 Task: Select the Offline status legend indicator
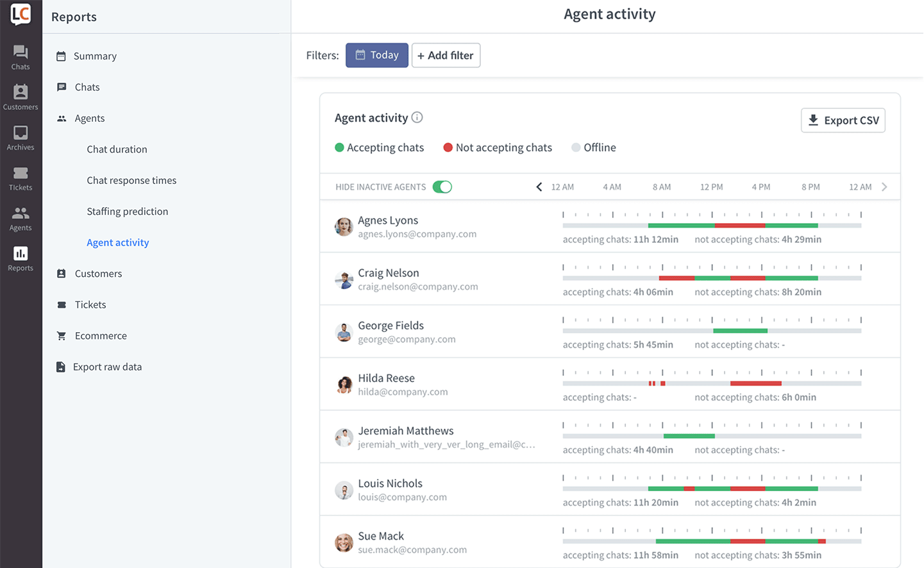pos(575,147)
